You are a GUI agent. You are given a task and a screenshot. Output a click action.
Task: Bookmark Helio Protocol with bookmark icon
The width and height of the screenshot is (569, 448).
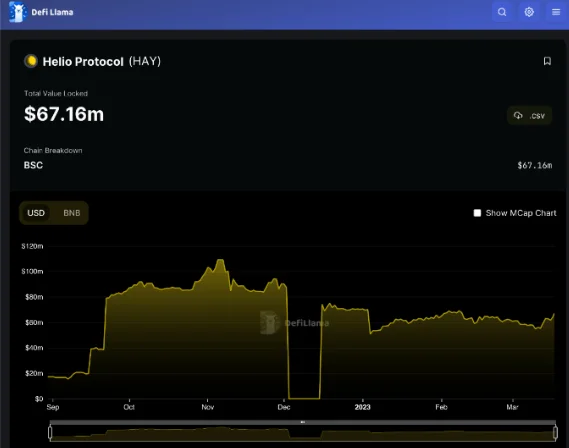[x=547, y=61]
